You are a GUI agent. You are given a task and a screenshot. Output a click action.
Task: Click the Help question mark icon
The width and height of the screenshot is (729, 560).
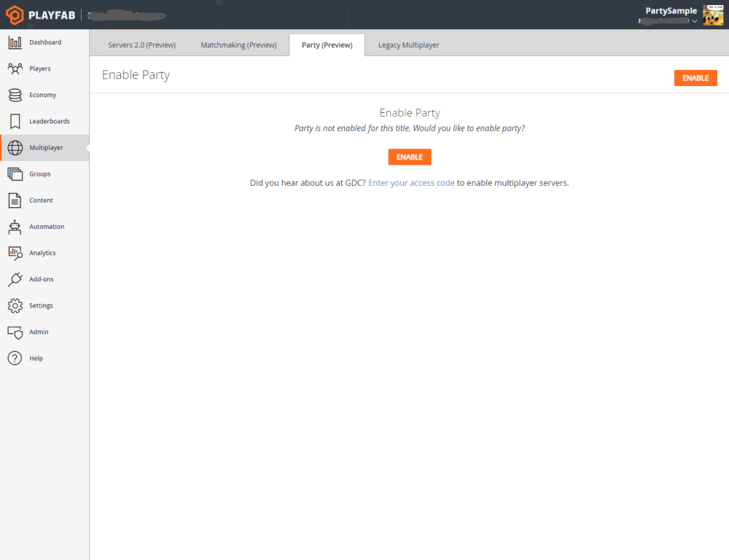[x=15, y=358]
